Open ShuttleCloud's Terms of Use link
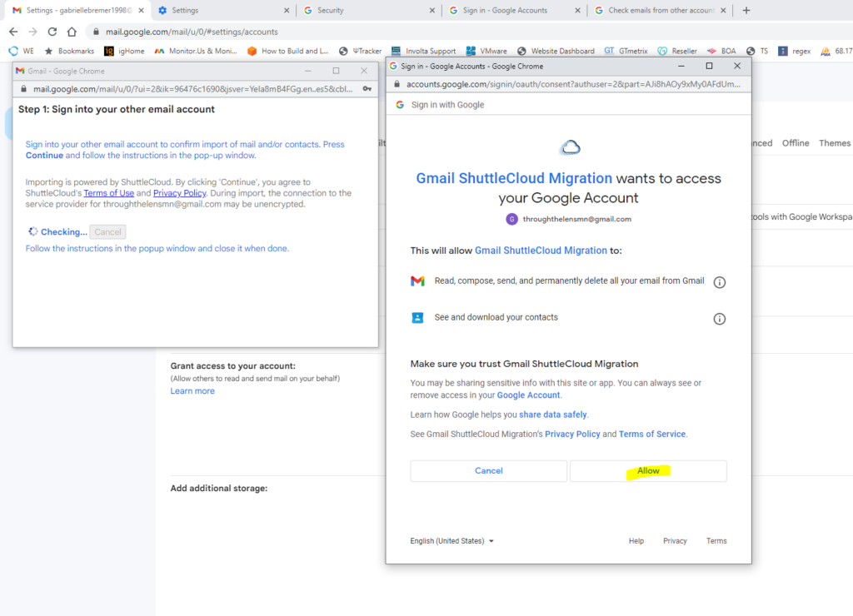Image resolution: width=853 pixels, height=616 pixels. click(108, 193)
